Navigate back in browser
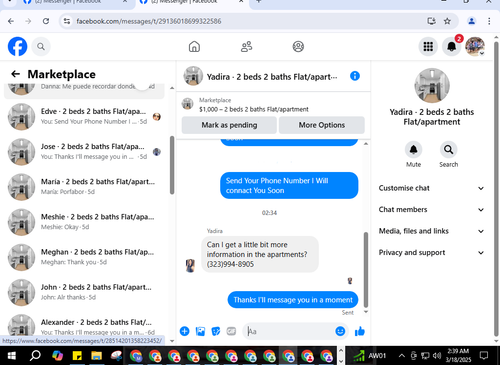 [11, 21]
